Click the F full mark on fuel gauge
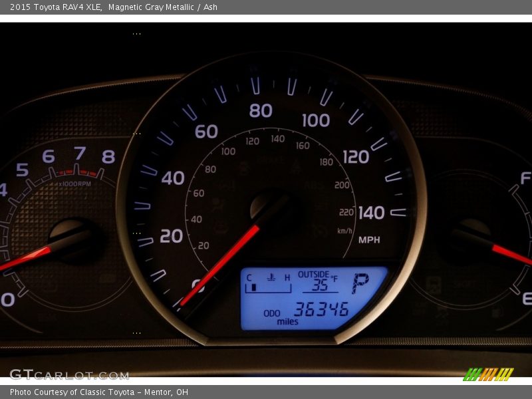Image resolution: width=532 pixels, height=399 pixels. [525, 178]
